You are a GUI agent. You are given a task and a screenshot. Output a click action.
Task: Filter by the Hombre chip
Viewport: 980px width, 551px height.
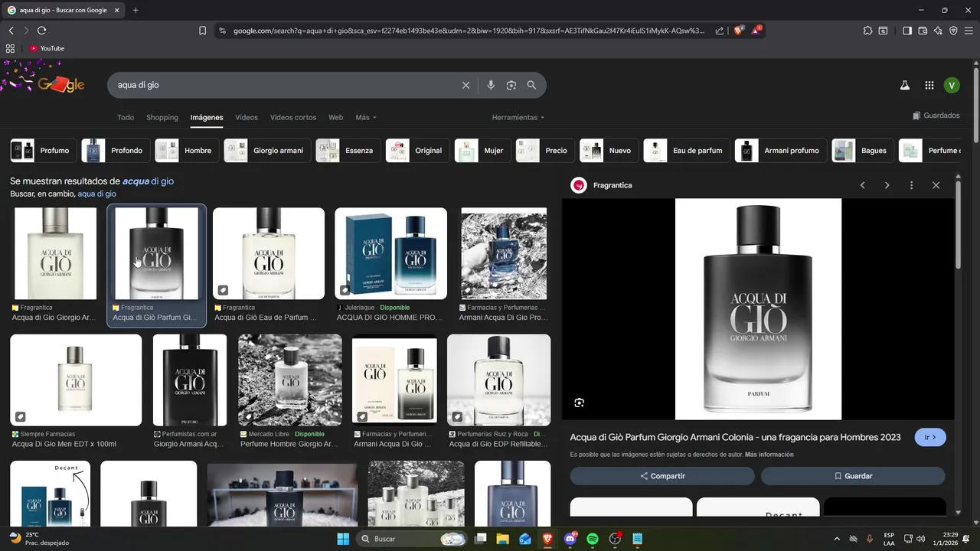[x=186, y=151]
